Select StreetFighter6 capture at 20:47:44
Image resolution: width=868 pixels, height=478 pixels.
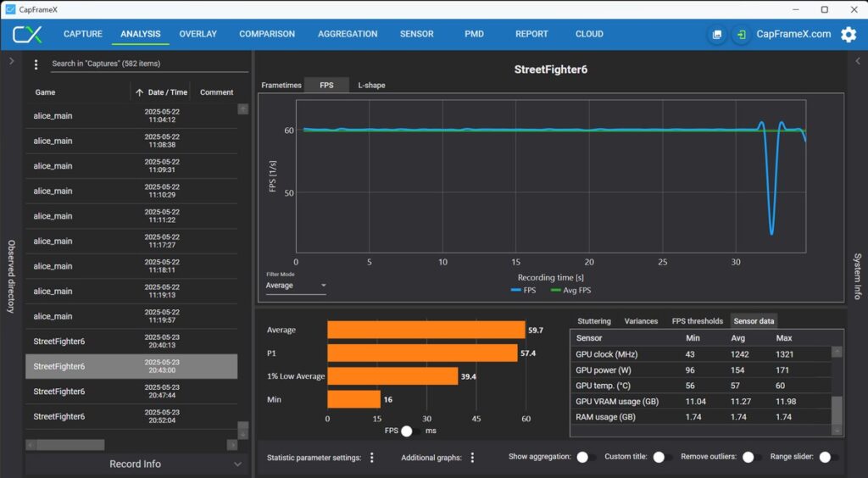131,392
